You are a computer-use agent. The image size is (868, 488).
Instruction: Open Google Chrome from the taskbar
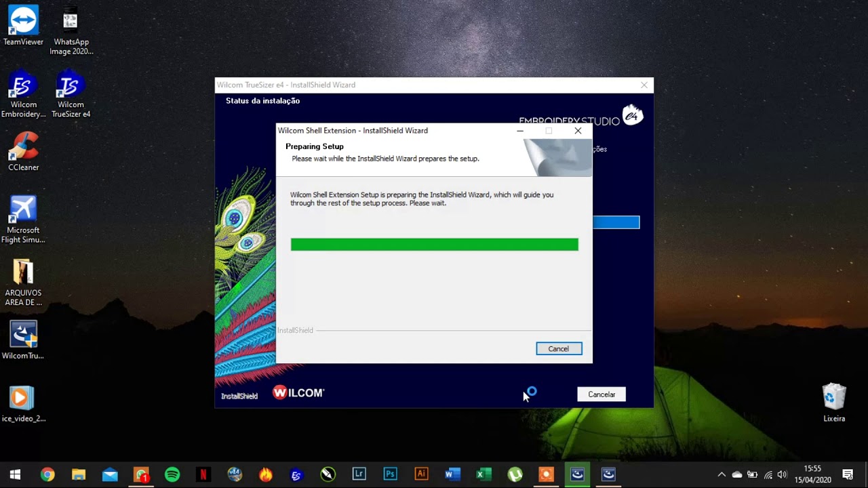pyautogui.click(x=47, y=474)
